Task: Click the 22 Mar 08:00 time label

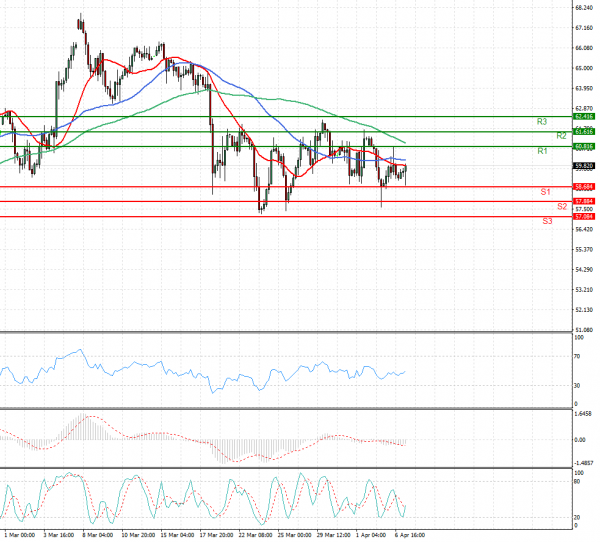Action: [x=255, y=535]
